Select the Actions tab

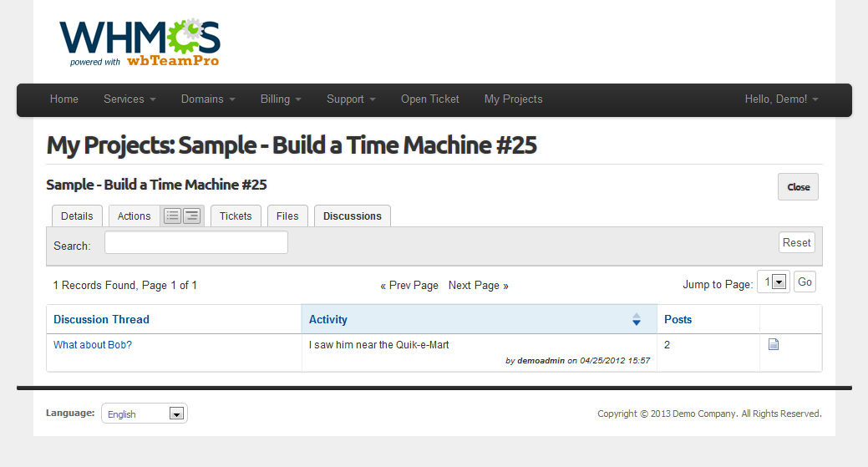click(x=134, y=216)
